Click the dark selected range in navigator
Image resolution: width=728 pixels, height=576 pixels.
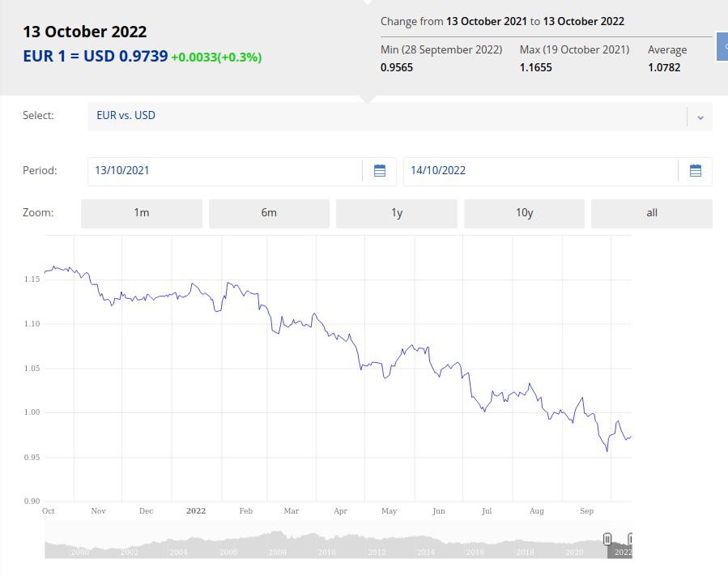pos(619,548)
